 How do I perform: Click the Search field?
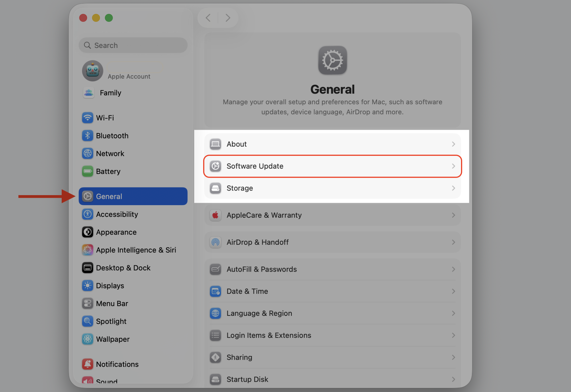(x=133, y=45)
